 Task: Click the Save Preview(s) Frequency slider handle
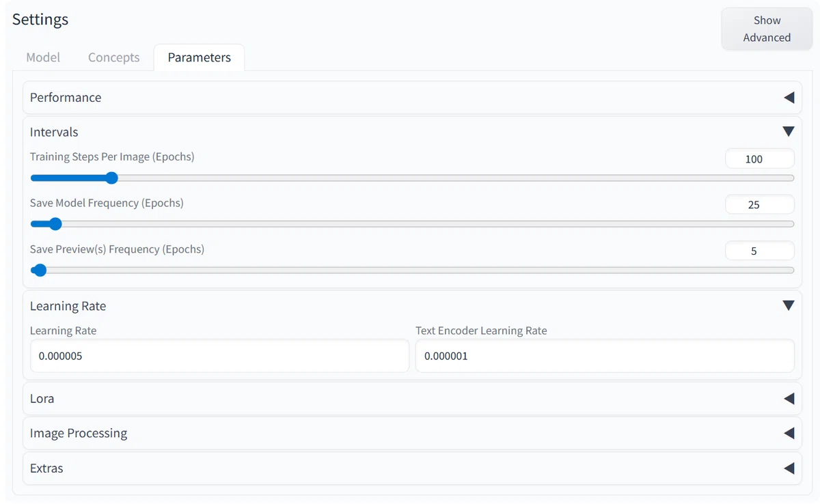pyautogui.click(x=40, y=270)
